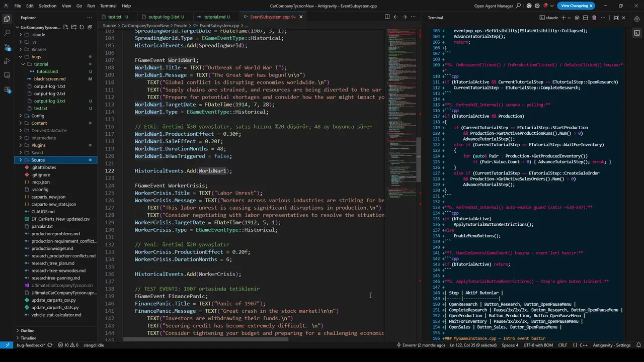Screen dimensions: 644x362
Task: Click the red profile avatar icon
Action: [x=545, y=6]
